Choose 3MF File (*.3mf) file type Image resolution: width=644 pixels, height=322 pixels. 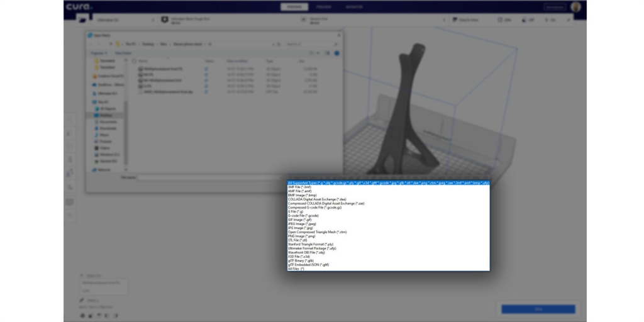(x=299, y=187)
